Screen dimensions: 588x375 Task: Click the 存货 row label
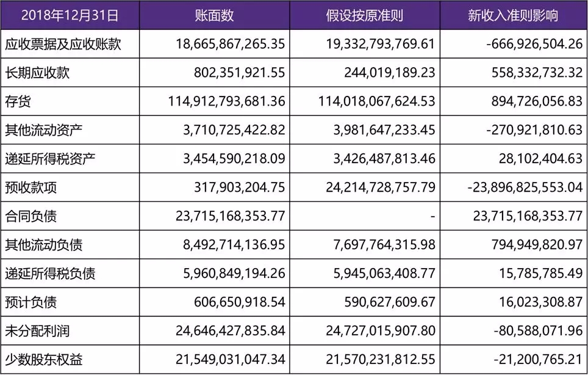pos(20,101)
